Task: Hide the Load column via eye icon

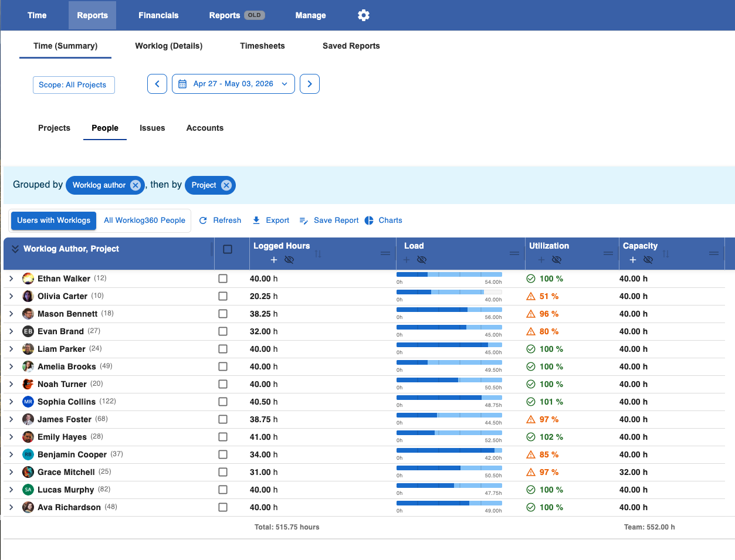Action: pyautogui.click(x=422, y=260)
